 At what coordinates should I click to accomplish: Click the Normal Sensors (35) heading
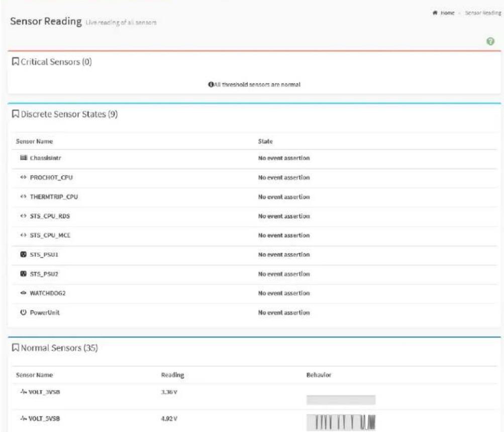point(59,348)
